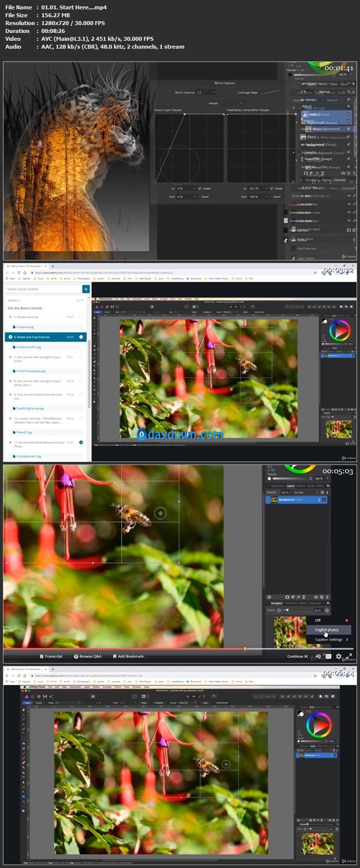Toggle completion circle for lesson 8, part 2
The image size is (360, 868).
click(81, 381)
